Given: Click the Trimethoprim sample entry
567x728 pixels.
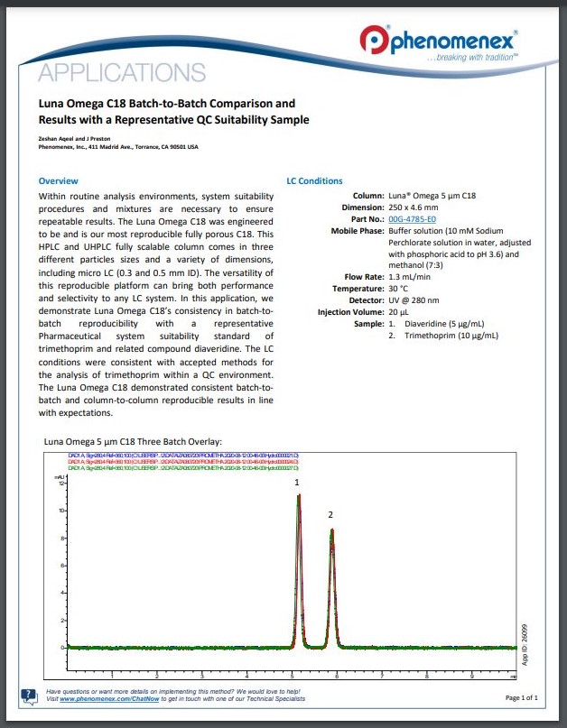Looking at the screenshot, I should [442, 336].
